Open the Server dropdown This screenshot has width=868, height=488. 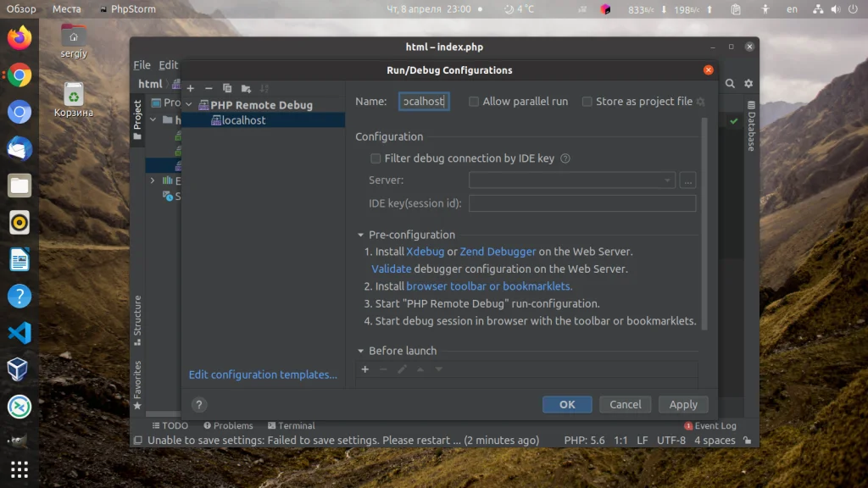665,180
